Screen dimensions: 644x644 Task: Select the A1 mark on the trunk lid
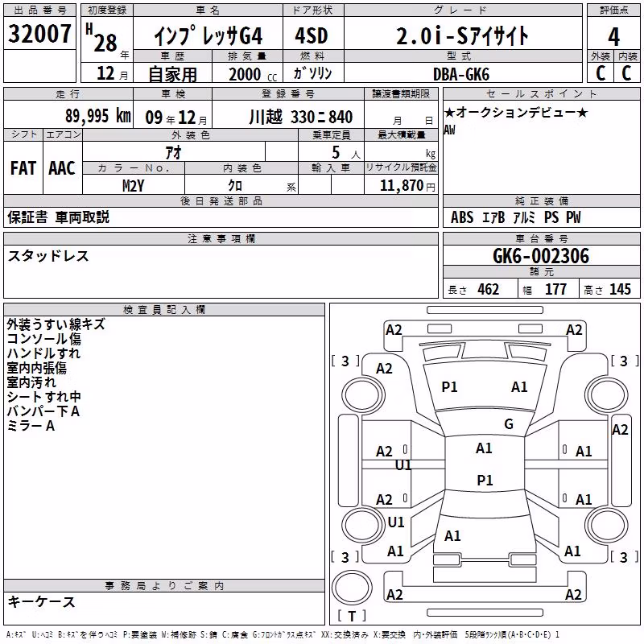452,536
